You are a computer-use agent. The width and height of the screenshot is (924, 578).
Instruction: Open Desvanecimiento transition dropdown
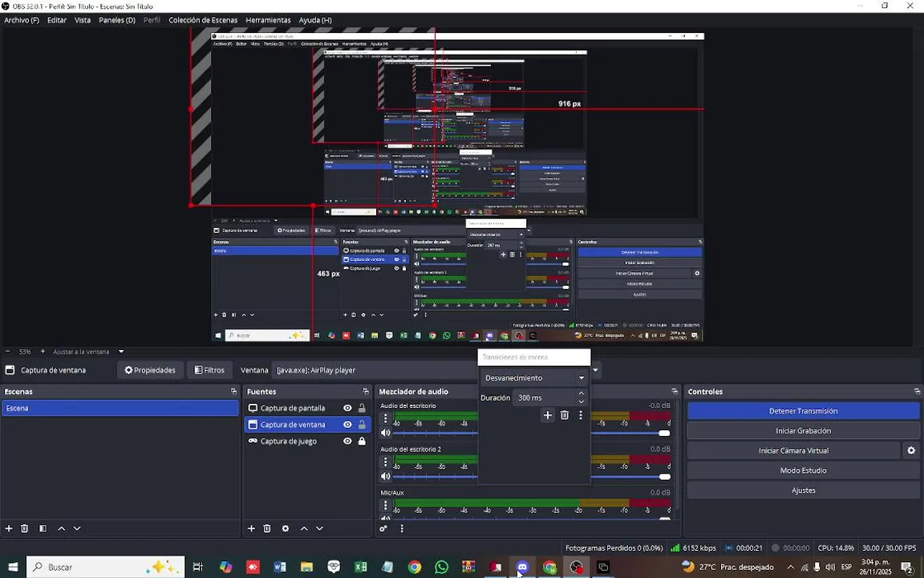click(x=534, y=378)
